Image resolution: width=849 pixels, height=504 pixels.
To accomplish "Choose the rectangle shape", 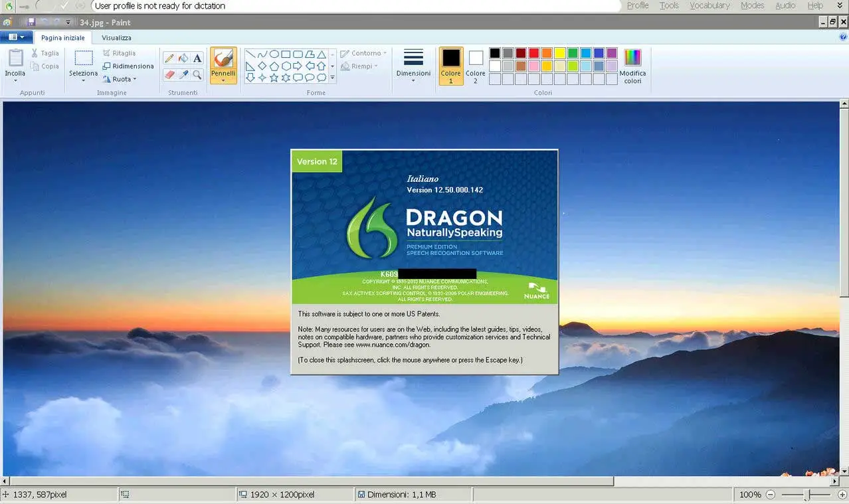I will (286, 54).
